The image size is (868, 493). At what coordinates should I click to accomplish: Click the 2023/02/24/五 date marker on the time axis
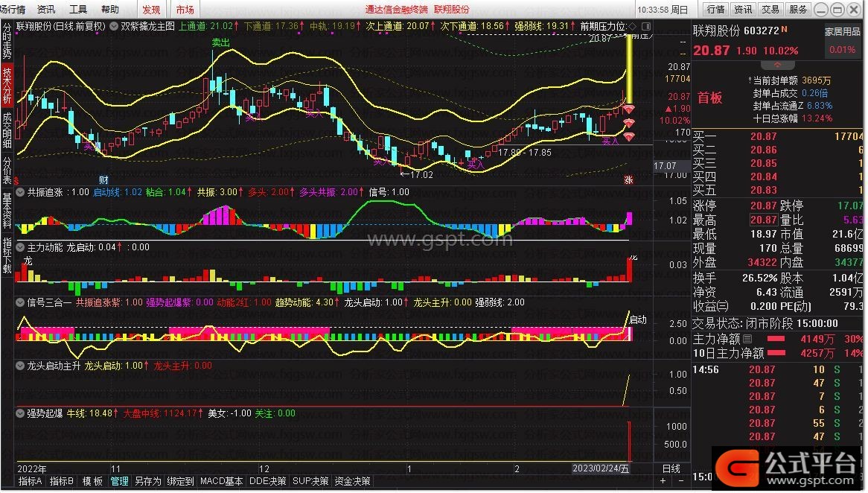(601, 468)
